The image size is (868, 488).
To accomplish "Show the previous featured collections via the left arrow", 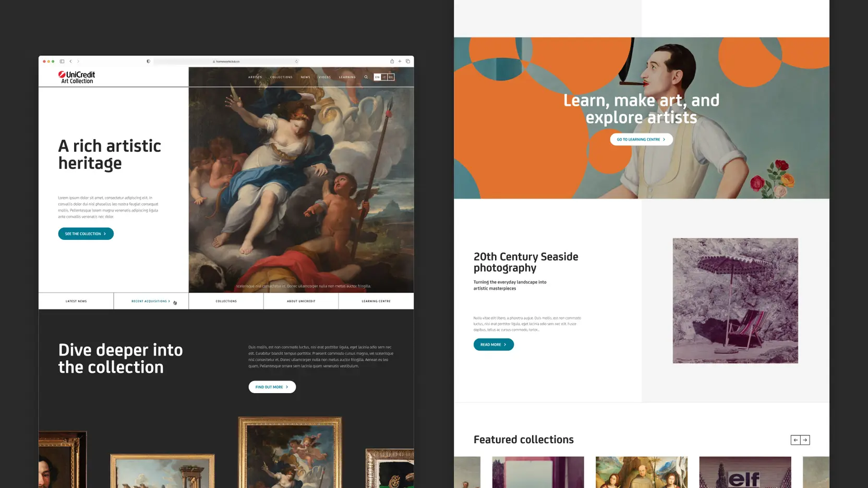I will (x=795, y=440).
